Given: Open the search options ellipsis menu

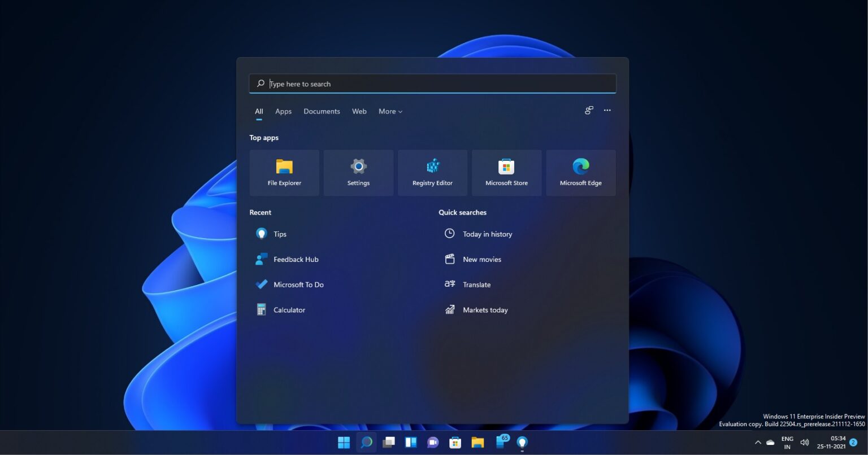Looking at the screenshot, I should [x=607, y=110].
